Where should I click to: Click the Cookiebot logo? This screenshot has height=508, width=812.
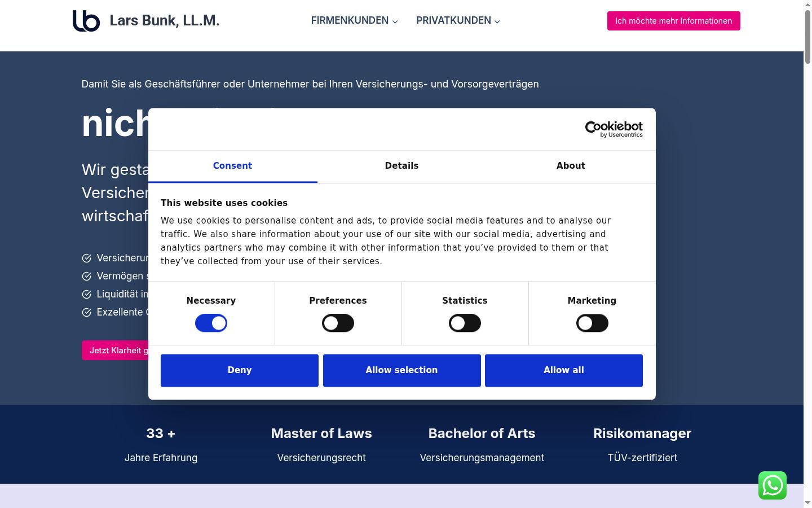tap(614, 129)
